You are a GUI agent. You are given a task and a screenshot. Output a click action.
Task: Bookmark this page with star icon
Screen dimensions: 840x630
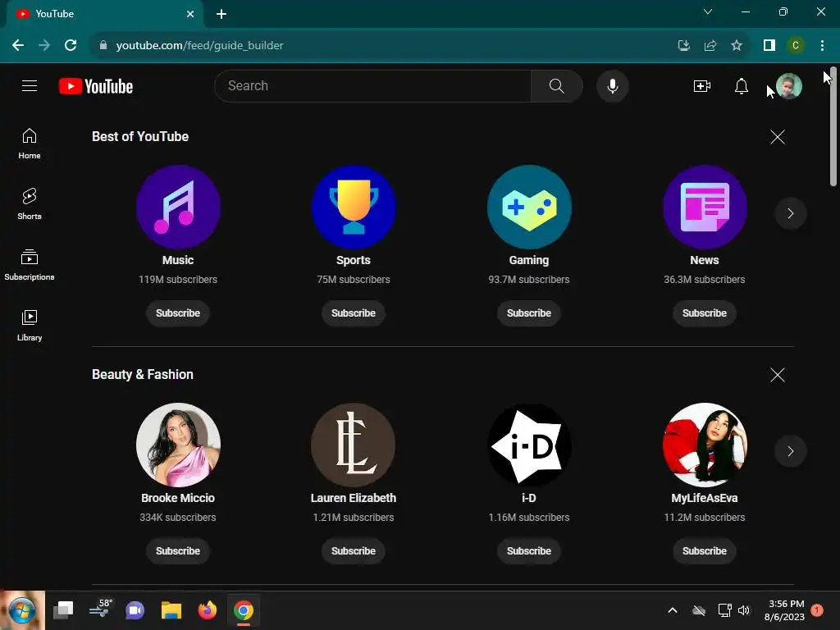point(737,46)
